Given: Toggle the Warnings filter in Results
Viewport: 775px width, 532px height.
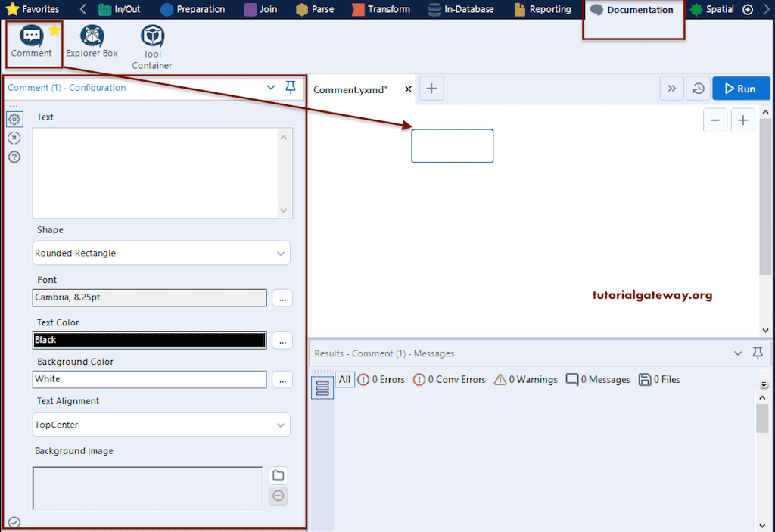Looking at the screenshot, I should click(525, 379).
